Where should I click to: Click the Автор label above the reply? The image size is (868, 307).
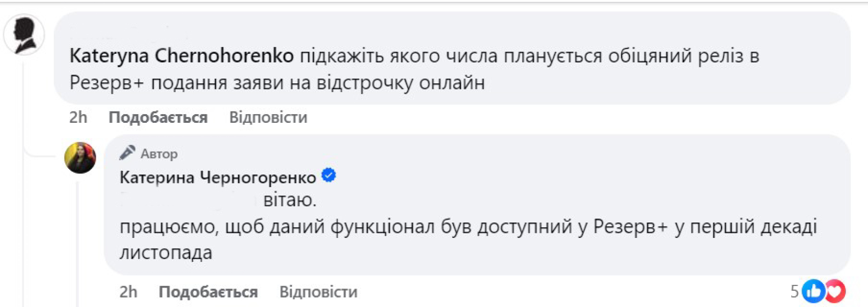[159, 153]
